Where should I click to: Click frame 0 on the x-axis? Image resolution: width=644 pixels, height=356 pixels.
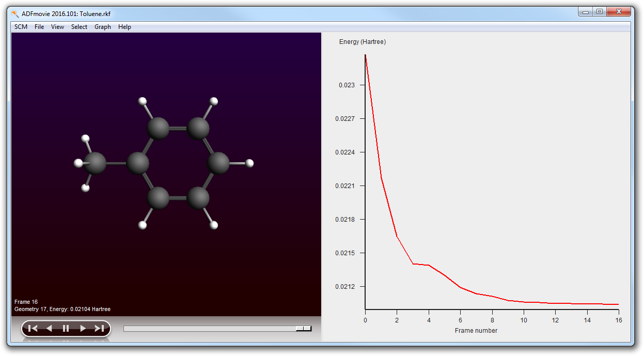[365, 320]
